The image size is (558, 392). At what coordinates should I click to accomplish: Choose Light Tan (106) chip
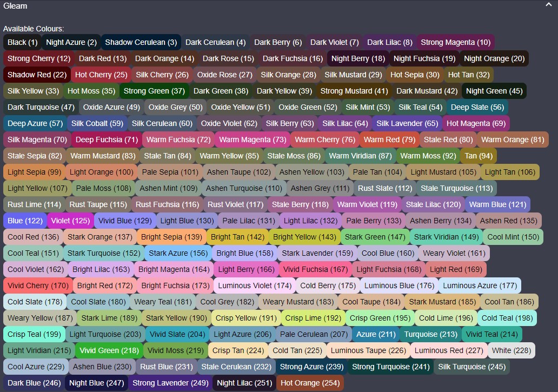[x=509, y=172]
